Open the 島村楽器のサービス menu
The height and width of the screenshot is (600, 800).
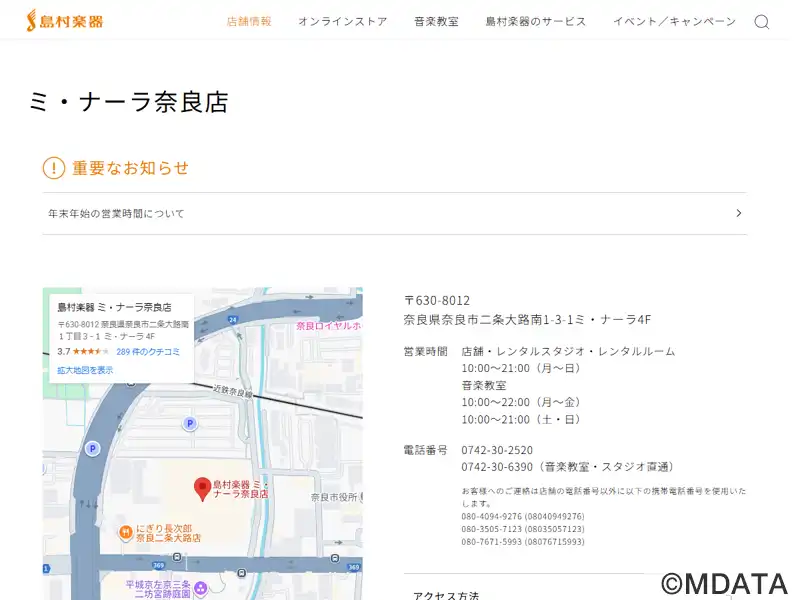pyautogui.click(x=536, y=21)
